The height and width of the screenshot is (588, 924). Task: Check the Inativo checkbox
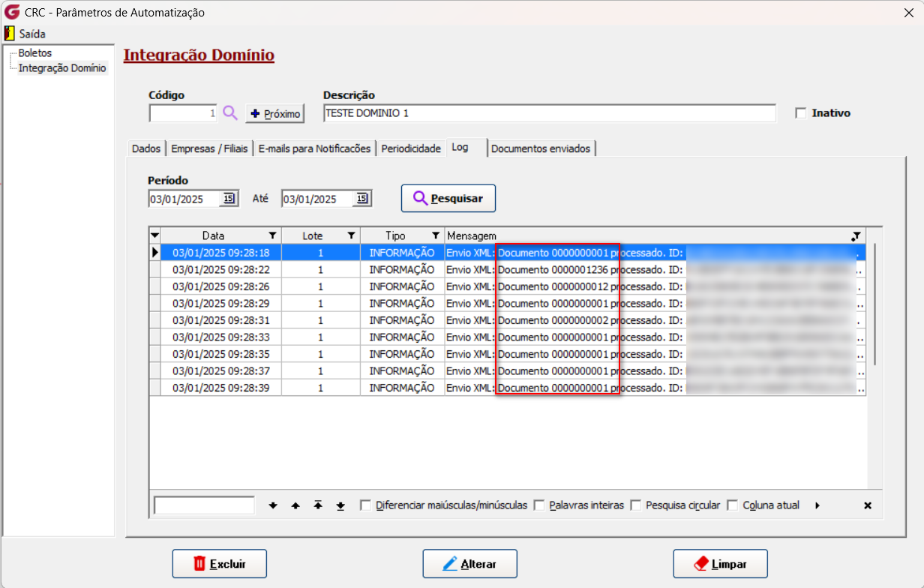pos(801,113)
